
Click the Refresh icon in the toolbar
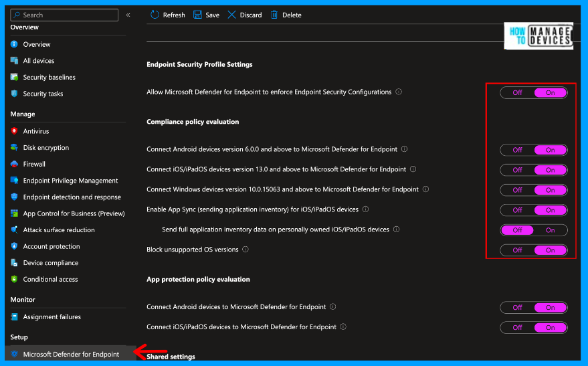pos(155,15)
